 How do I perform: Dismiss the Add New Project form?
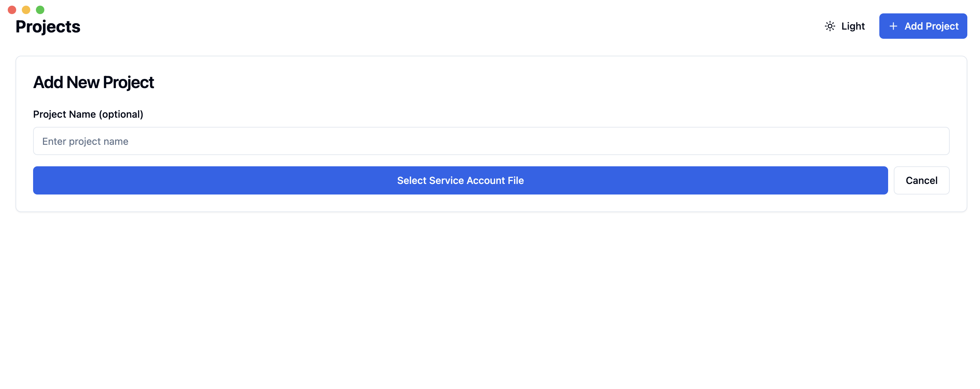pyautogui.click(x=922, y=180)
